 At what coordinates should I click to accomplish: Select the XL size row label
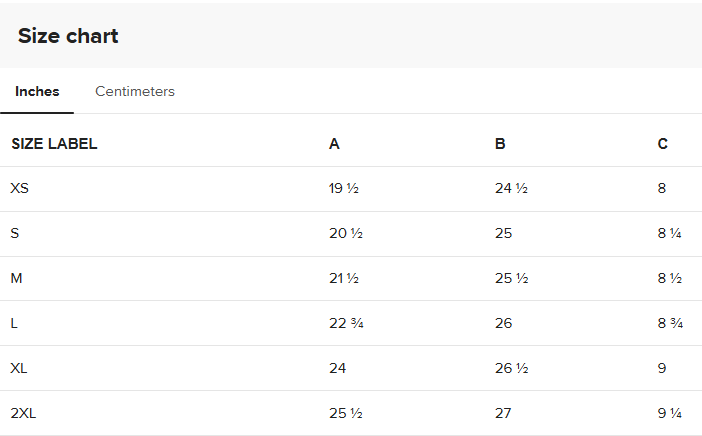click(x=19, y=368)
